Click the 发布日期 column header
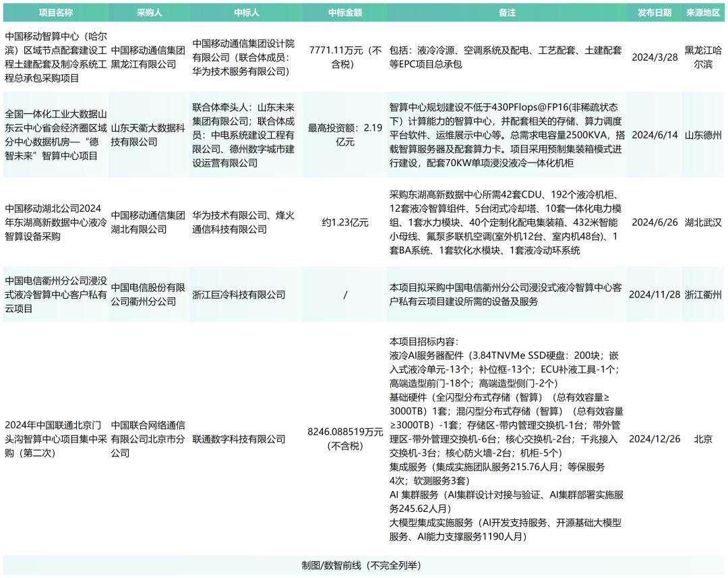Viewport: 728px width, 578px height. pos(655,13)
